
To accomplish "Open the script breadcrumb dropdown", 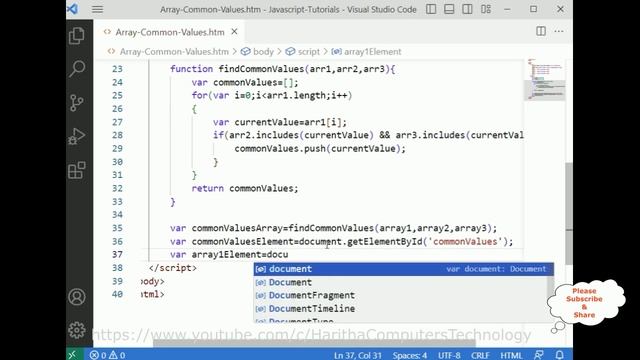I will coord(309,52).
